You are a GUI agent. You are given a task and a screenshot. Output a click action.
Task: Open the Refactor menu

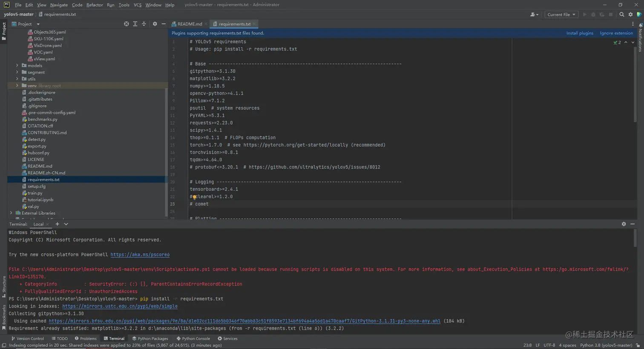[95, 5]
